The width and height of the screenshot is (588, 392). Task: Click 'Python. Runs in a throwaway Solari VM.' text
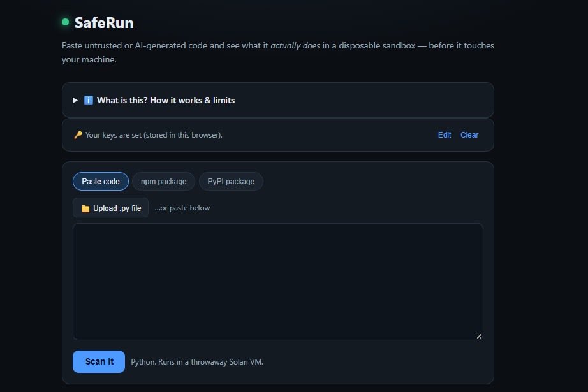point(197,362)
